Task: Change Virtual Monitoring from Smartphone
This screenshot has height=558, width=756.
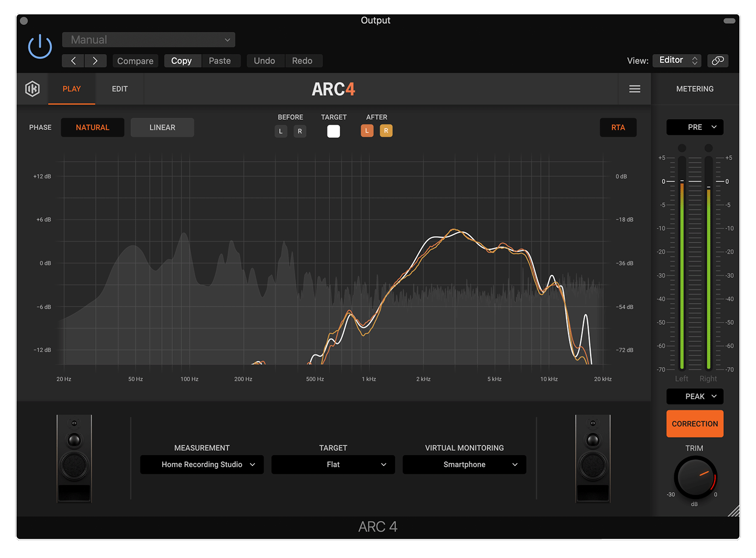Action: coord(464,464)
